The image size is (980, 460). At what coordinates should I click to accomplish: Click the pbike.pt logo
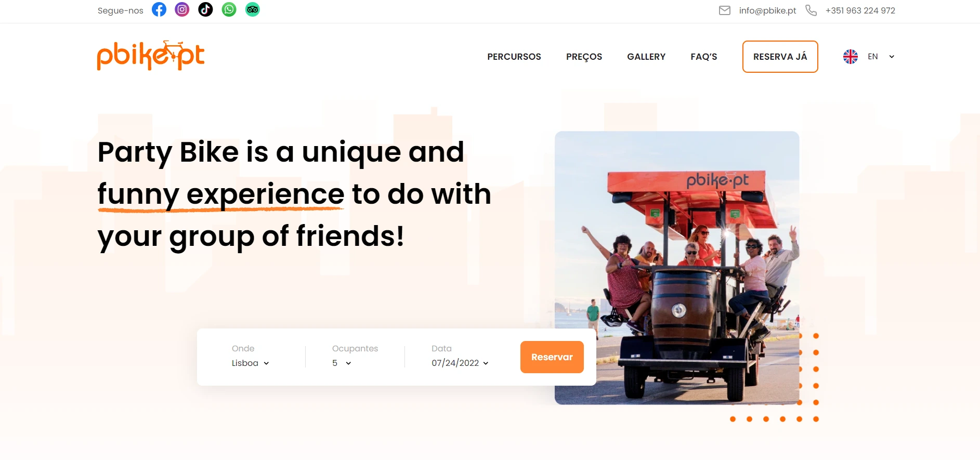[x=151, y=56]
